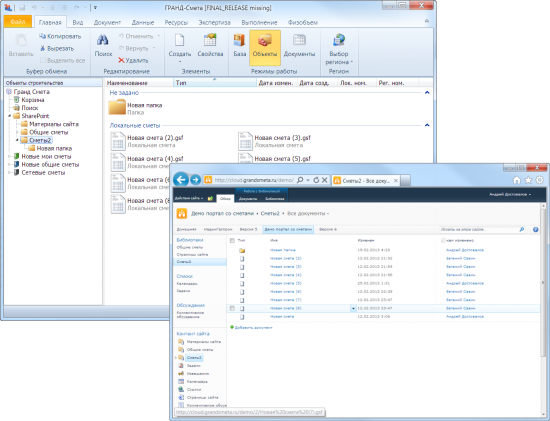Switch to Документы work mode
The height and width of the screenshot is (421, 550).
[x=299, y=46]
